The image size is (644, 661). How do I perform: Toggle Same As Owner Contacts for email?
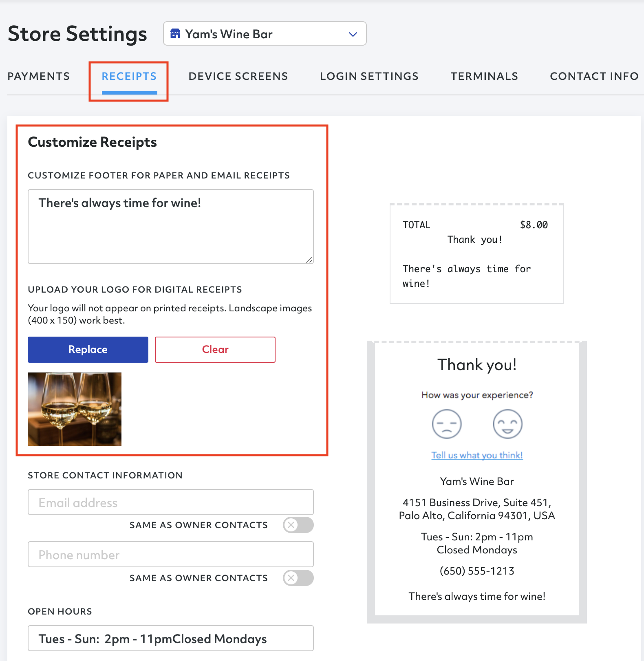pos(298,525)
